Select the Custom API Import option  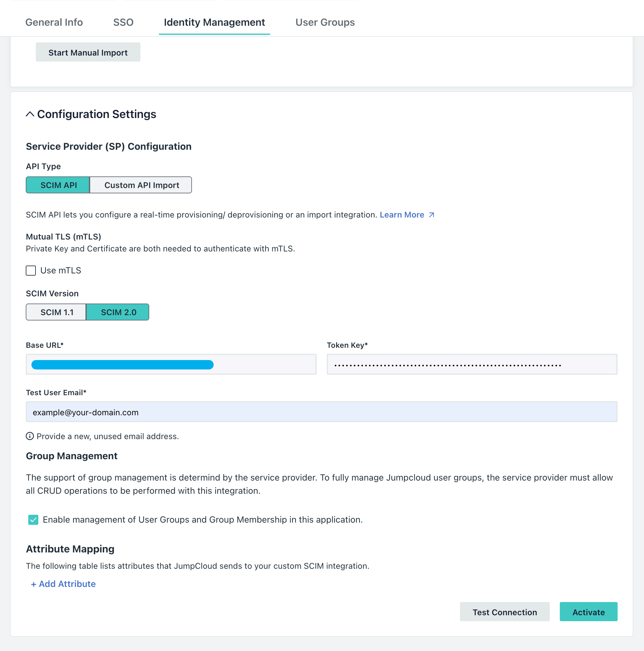141,185
